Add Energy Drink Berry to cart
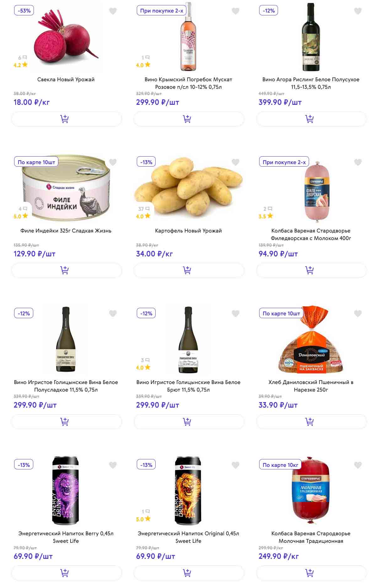Image resolution: width=374 pixels, height=588 pixels. pyautogui.click(x=66, y=573)
